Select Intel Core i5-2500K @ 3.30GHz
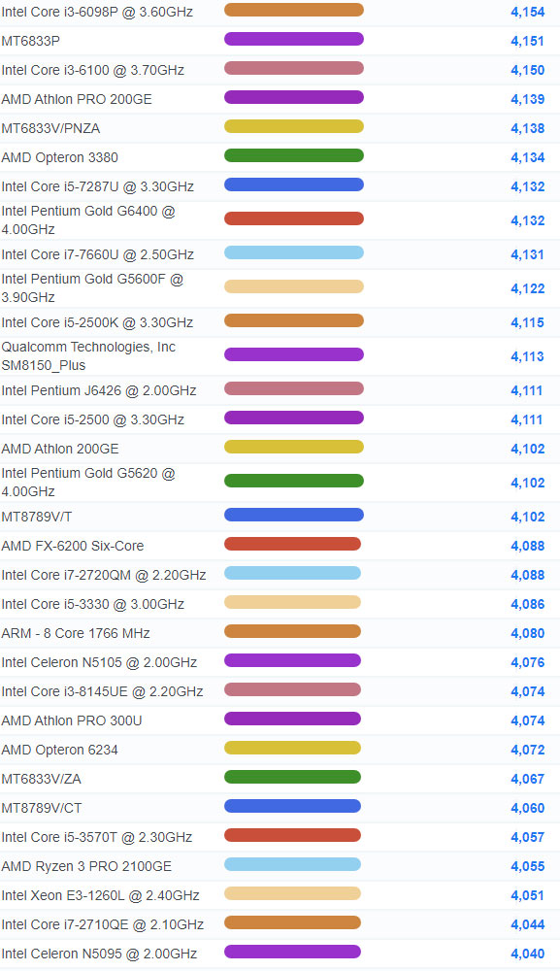Viewport: 560px width, 971px height. tap(97, 322)
